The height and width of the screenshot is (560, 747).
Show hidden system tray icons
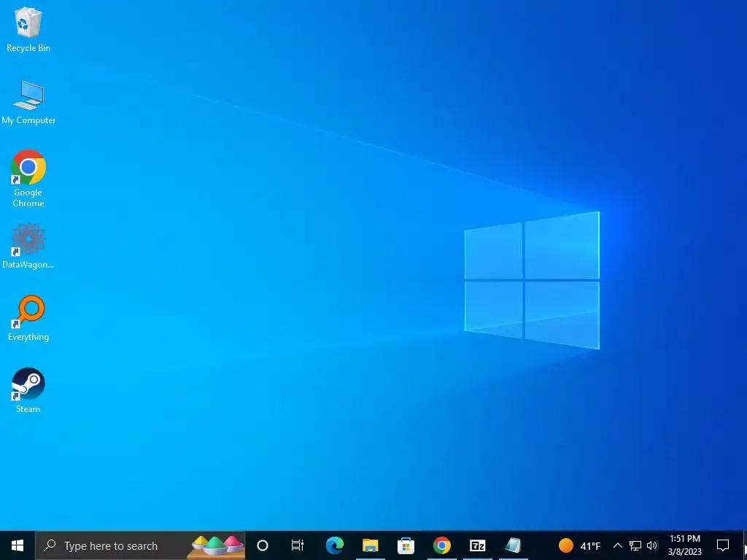coord(617,545)
